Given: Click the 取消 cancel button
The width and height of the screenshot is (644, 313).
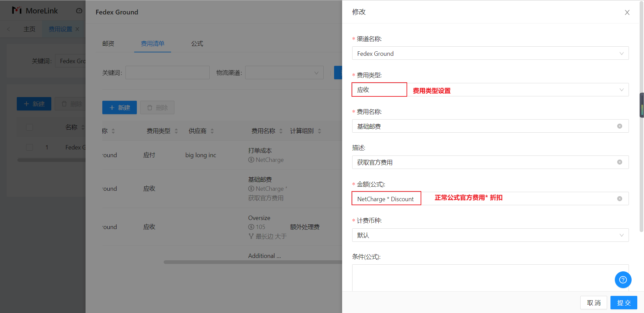Looking at the screenshot, I should tap(593, 303).
